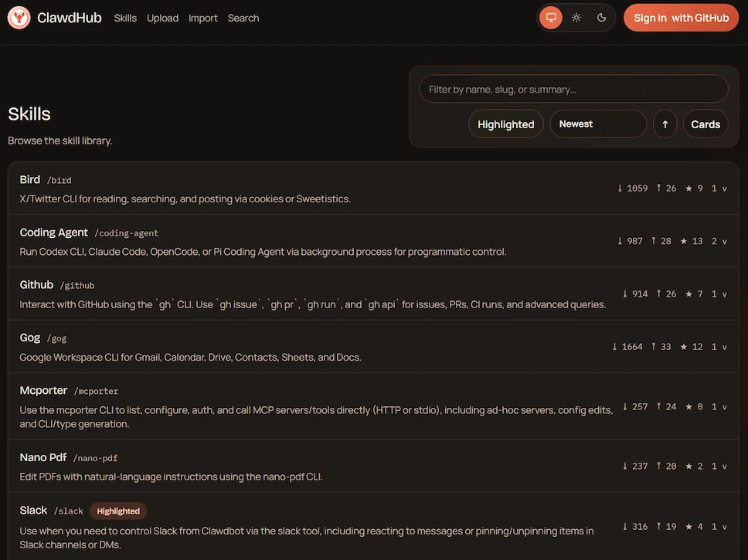Reverse sort direction with arrow button
The height and width of the screenshot is (560, 748).
665,124
